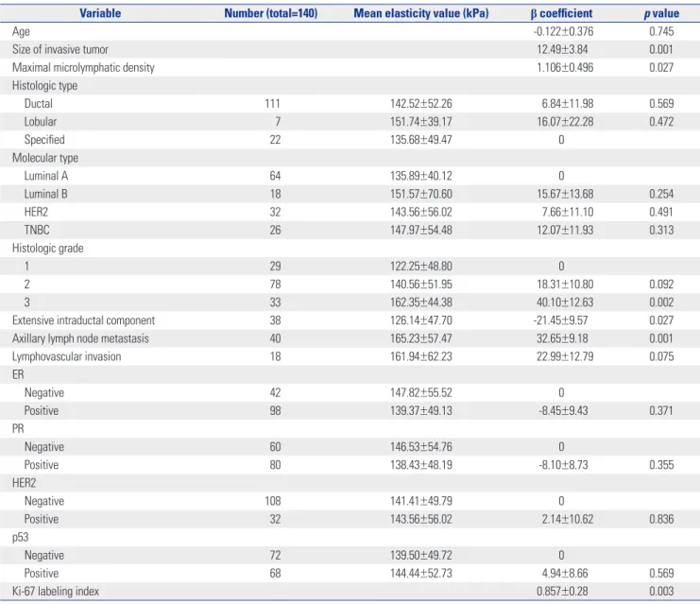Click the Luminal B p value '0.254'
The height and width of the screenshot is (604, 700).
661,195
